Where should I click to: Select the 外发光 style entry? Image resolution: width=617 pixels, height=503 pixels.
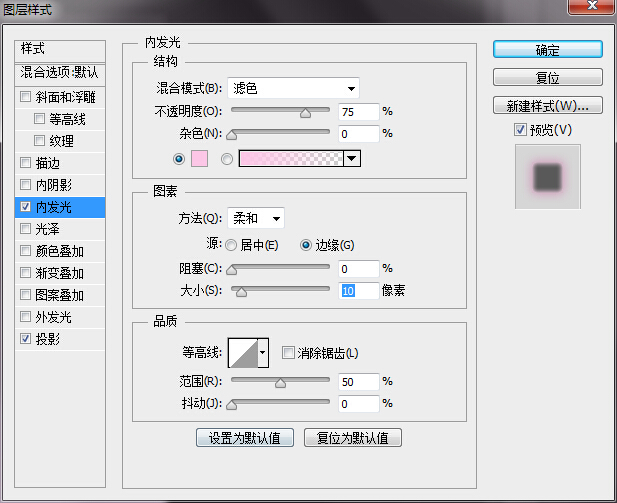pyautogui.click(x=53, y=317)
